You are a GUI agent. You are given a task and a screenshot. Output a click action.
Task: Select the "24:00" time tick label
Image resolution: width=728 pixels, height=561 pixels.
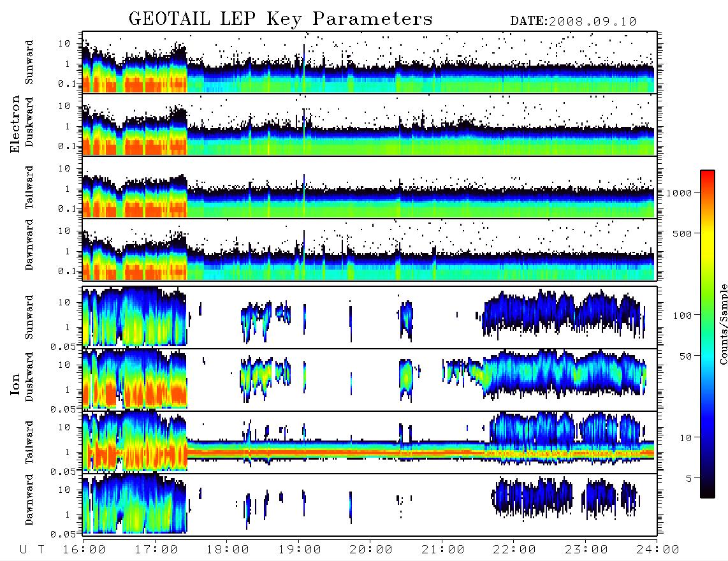658,550
